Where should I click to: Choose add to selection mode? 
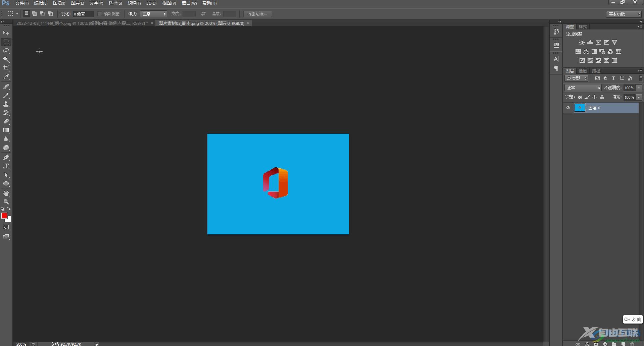(x=34, y=14)
